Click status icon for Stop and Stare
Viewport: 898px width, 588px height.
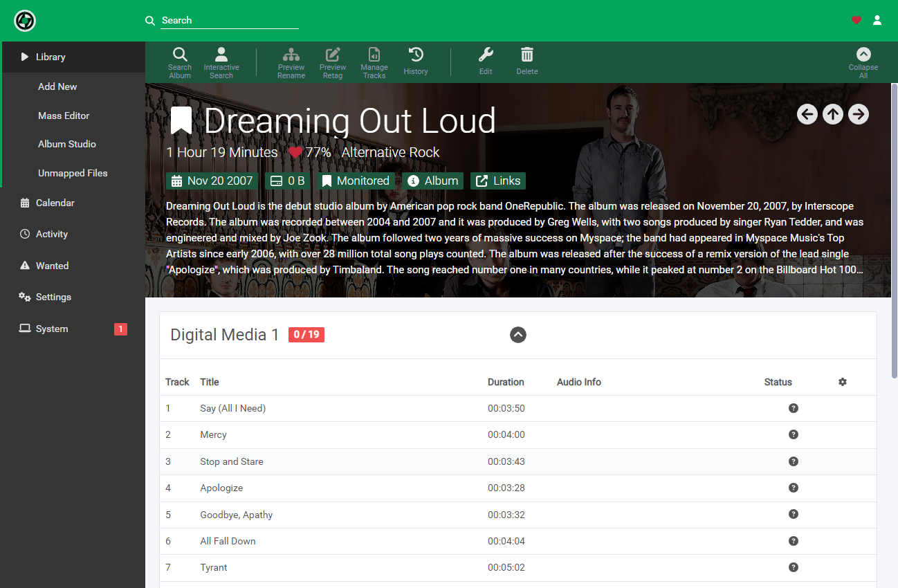pos(794,461)
